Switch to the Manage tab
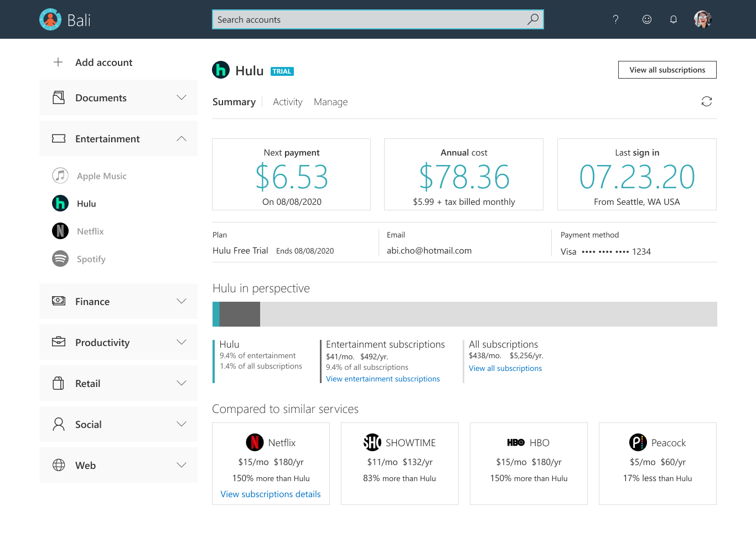This screenshot has height=537, width=756. (331, 102)
